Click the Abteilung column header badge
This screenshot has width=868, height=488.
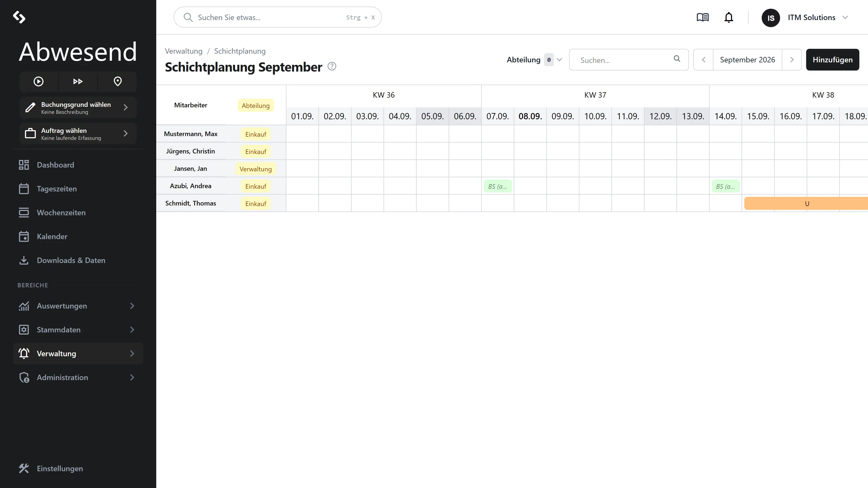[x=256, y=106]
